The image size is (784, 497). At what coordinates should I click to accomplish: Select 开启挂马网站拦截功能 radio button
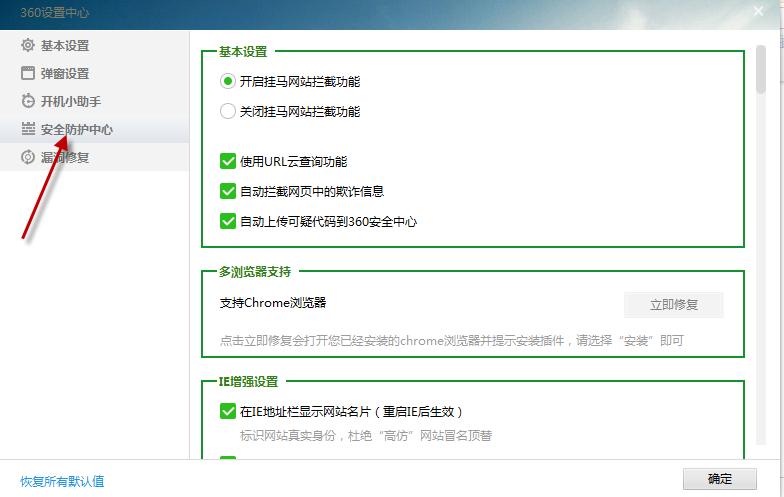pos(228,81)
